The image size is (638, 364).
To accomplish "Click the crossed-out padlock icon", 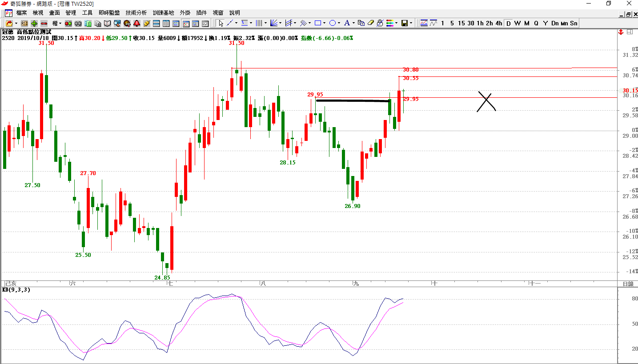I will [x=380, y=23].
